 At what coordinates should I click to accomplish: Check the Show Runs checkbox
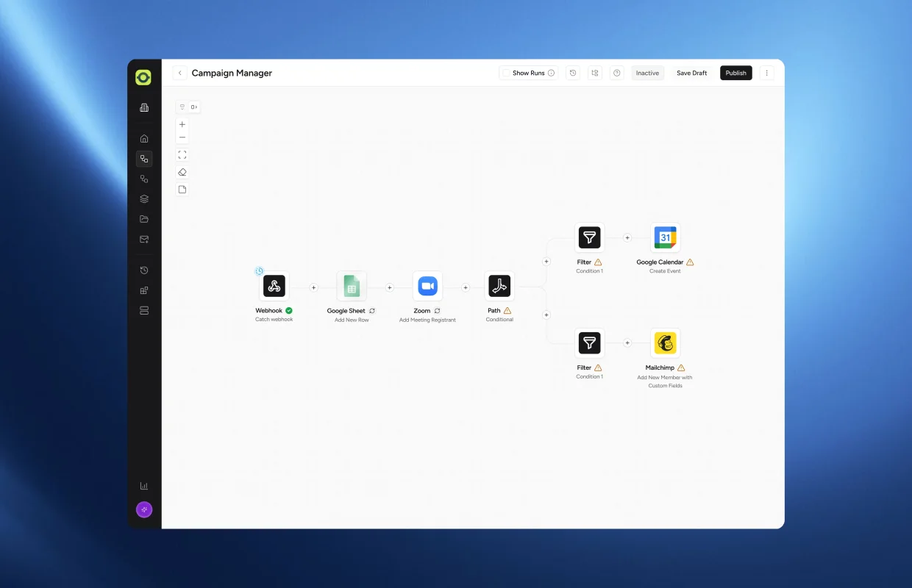pos(506,73)
